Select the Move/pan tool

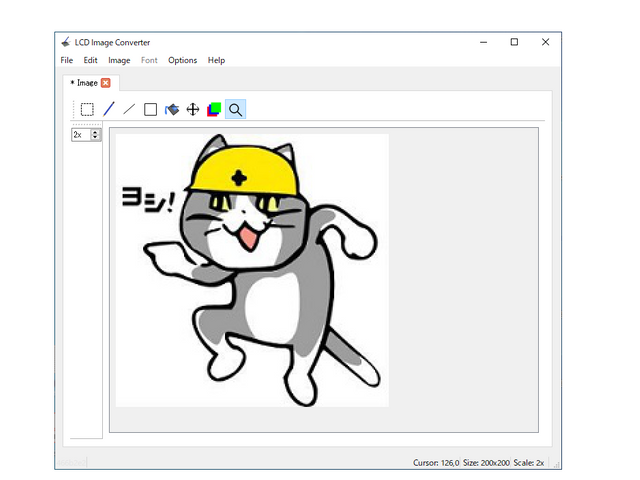(193, 109)
